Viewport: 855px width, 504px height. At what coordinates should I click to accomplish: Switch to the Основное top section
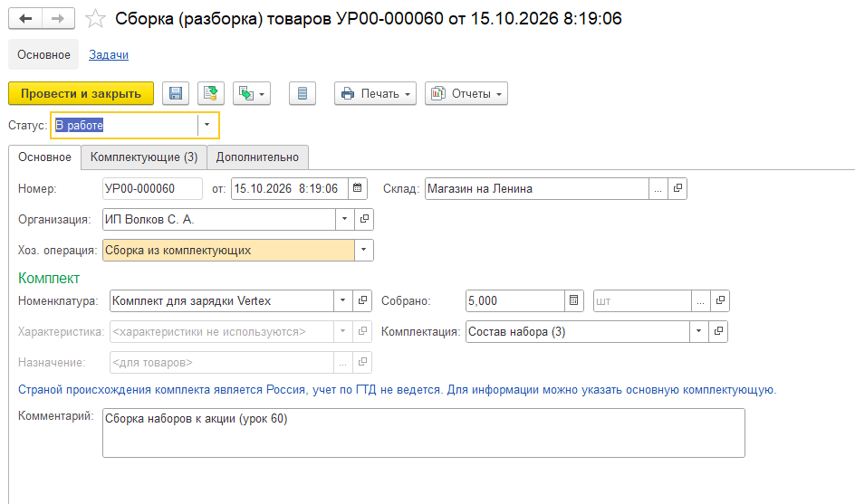pyautogui.click(x=43, y=54)
